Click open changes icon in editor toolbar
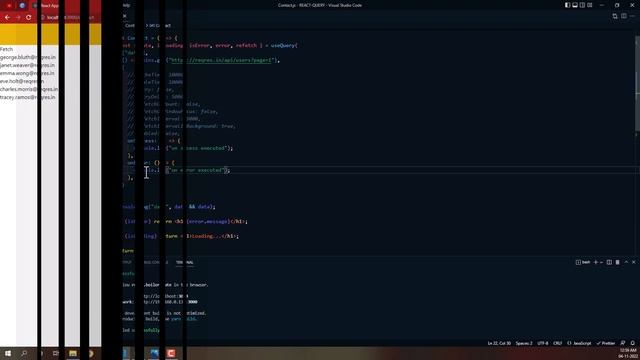Image resolution: width=640 pixels, height=360 pixels. click(x=615, y=16)
